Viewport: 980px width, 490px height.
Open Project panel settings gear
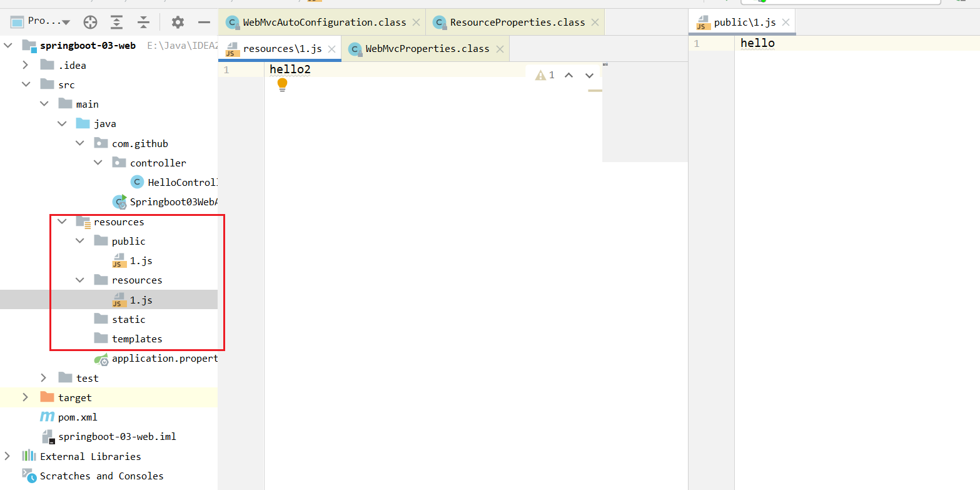pyautogui.click(x=178, y=23)
